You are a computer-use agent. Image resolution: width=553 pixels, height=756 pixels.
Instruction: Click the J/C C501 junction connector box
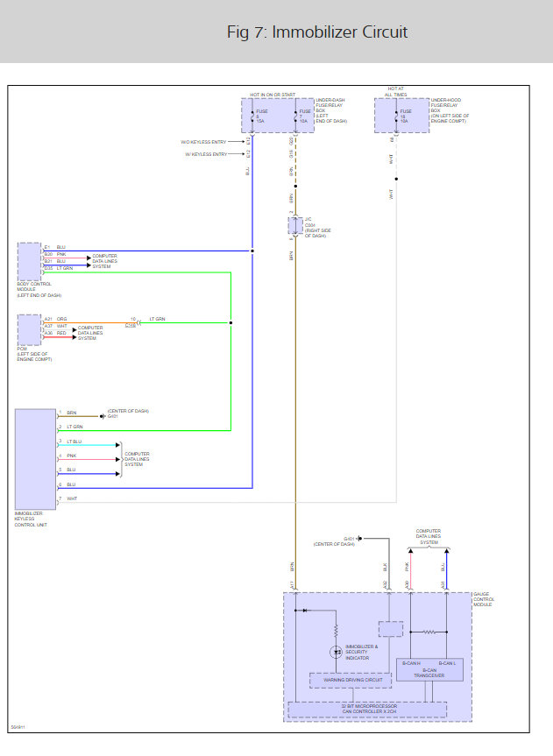295,226
